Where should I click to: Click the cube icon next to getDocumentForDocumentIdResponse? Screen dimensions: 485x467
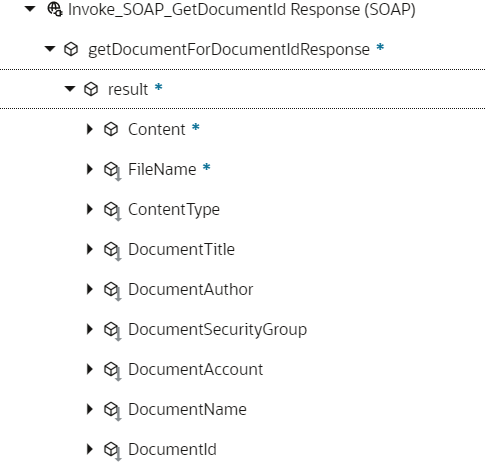[x=71, y=49]
